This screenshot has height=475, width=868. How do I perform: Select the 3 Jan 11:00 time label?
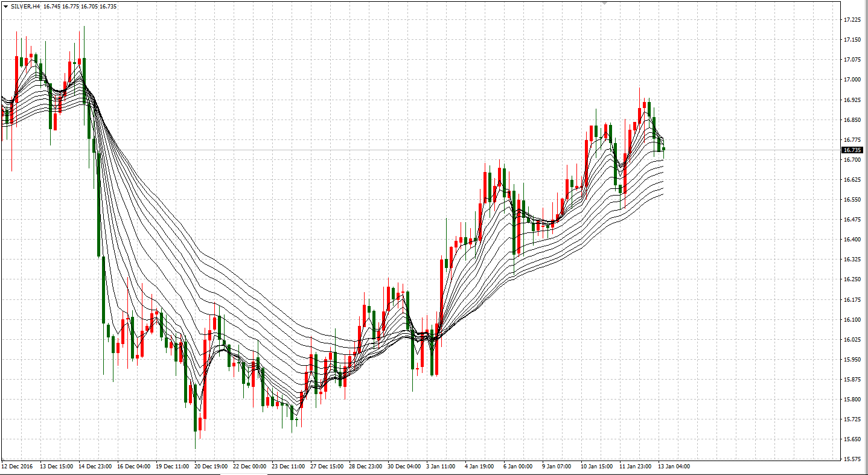coord(441,467)
